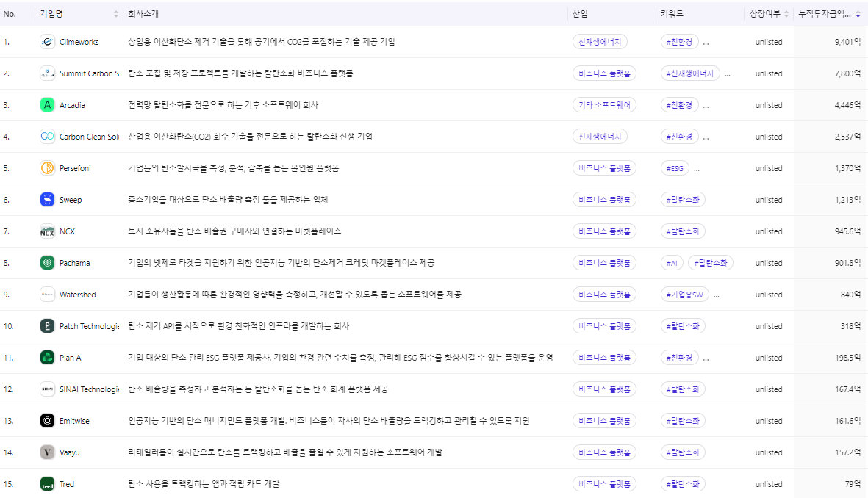Show more keywords next to #ESG
The height and width of the screenshot is (498, 868).
click(697, 169)
